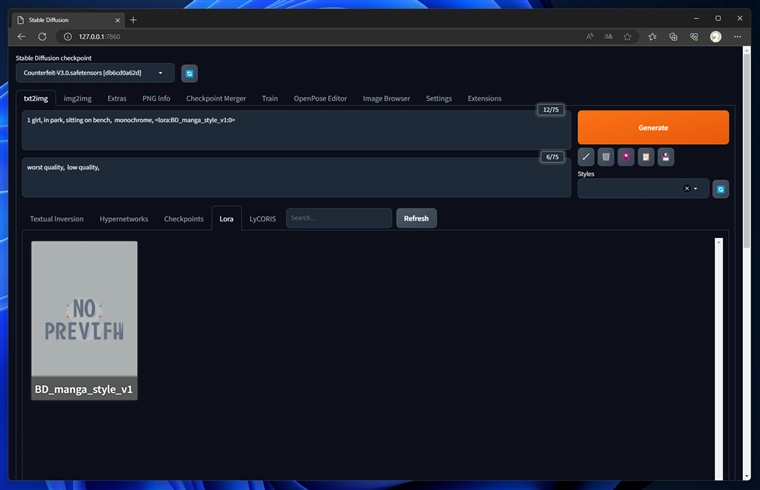Image resolution: width=760 pixels, height=490 pixels.
Task: Click the arrow/read prompt parameters icon
Action: point(586,157)
